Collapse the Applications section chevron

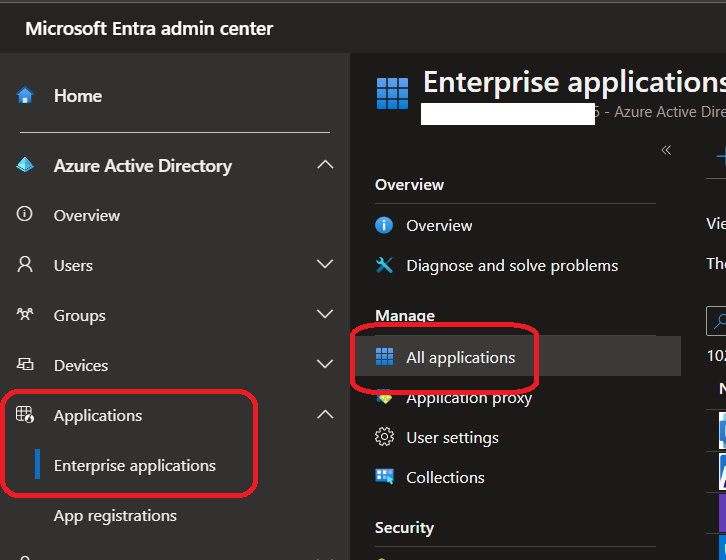click(325, 414)
